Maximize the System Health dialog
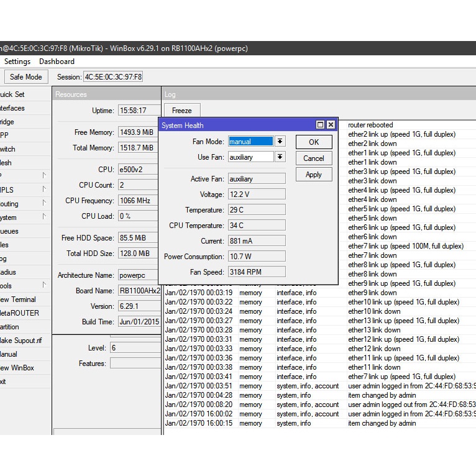Screen dimensions: 476x476 click(x=321, y=125)
